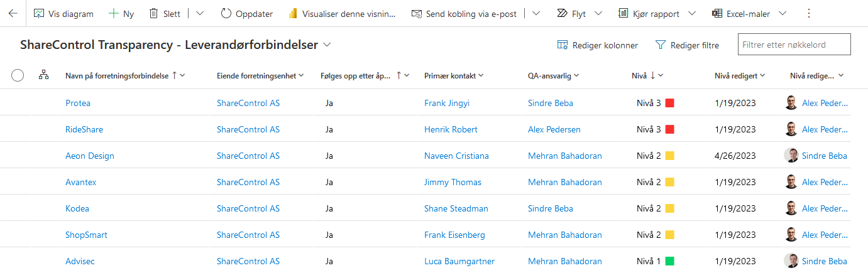The height and width of the screenshot is (273, 868).
Task: Click Visualiser denne visningen Power BI icon
Action: point(292,13)
